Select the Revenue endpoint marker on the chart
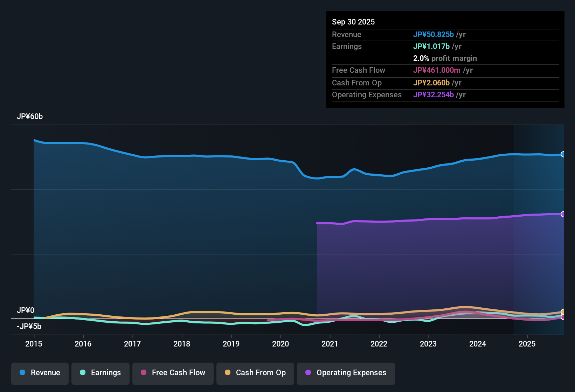The height and width of the screenshot is (392, 575). [x=563, y=154]
